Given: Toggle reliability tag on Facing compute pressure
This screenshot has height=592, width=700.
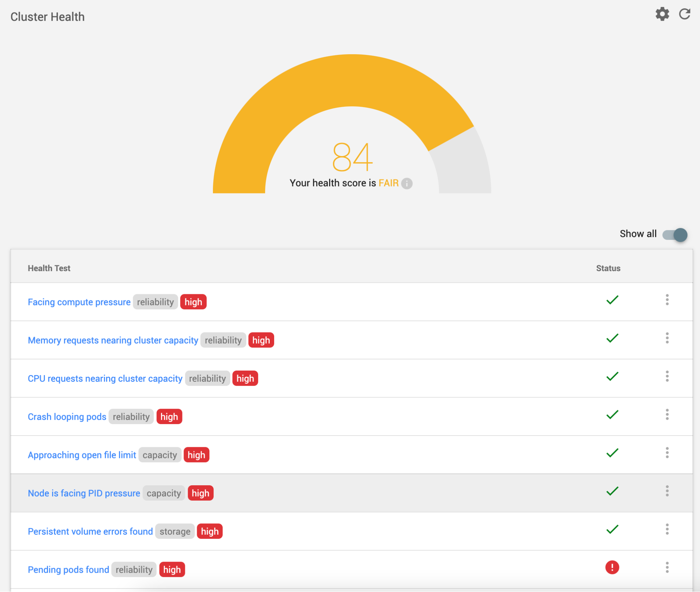Looking at the screenshot, I should tap(154, 302).
